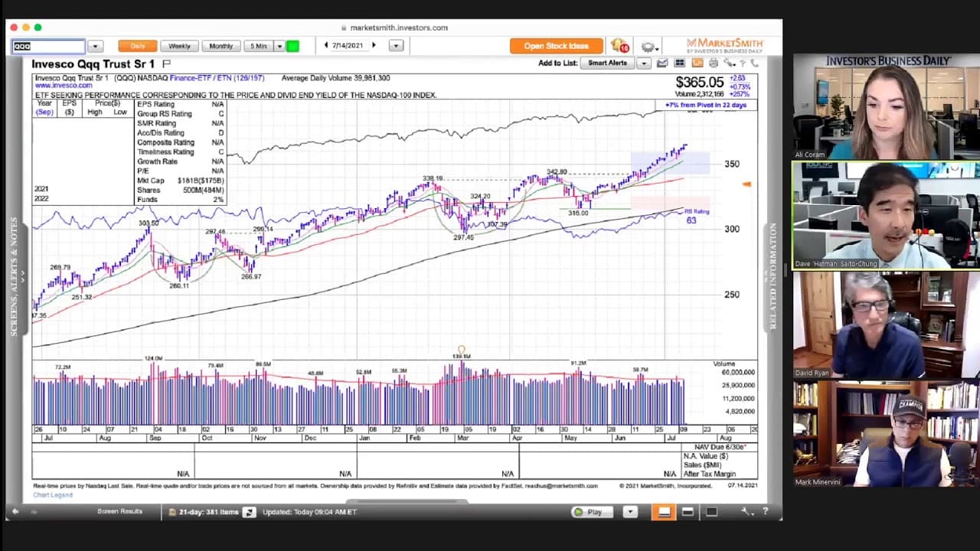The height and width of the screenshot is (551, 980).
Task: Select Mark Minervini's video thumbnail
Action: click(x=886, y=434)
